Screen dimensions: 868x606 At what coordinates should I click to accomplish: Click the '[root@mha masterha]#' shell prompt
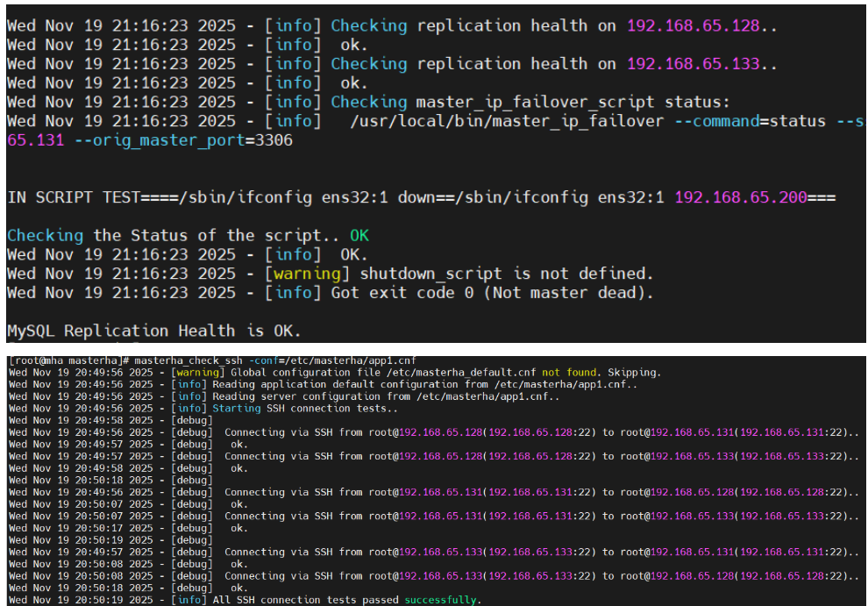tap(68, 360)
